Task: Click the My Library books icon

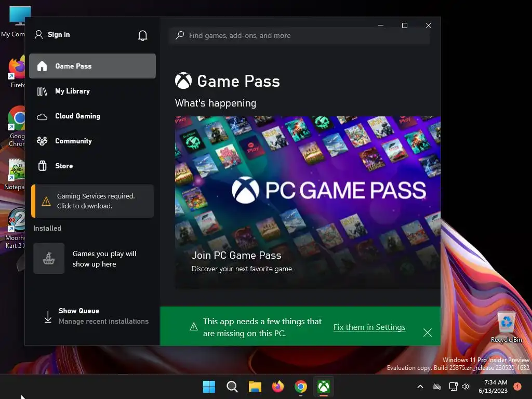Action: click(42, 91)
